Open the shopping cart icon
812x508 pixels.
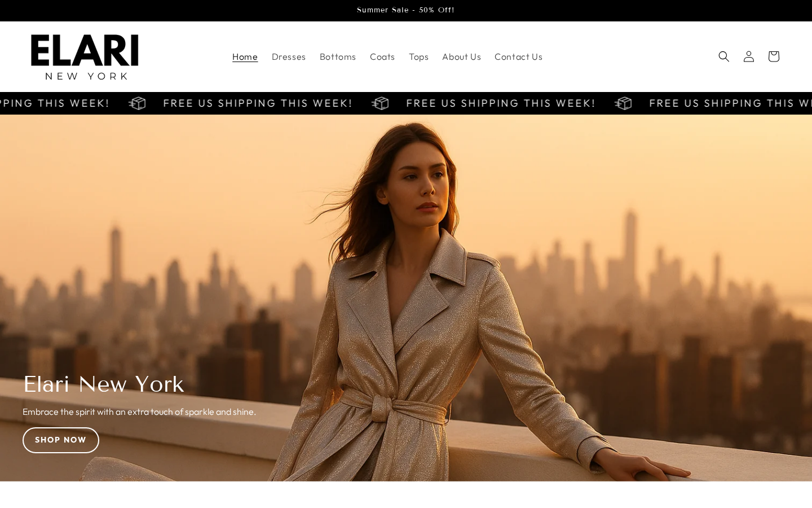click(x=774, y=56)
